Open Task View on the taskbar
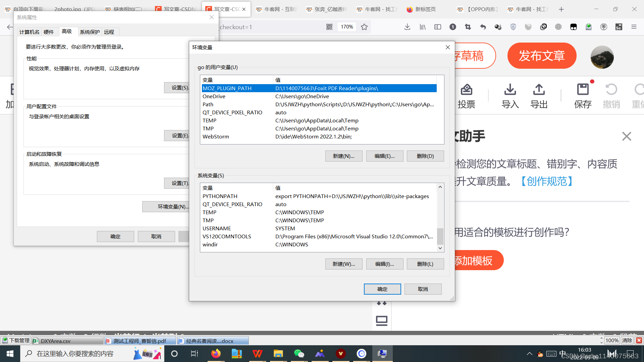 (195, 354)
